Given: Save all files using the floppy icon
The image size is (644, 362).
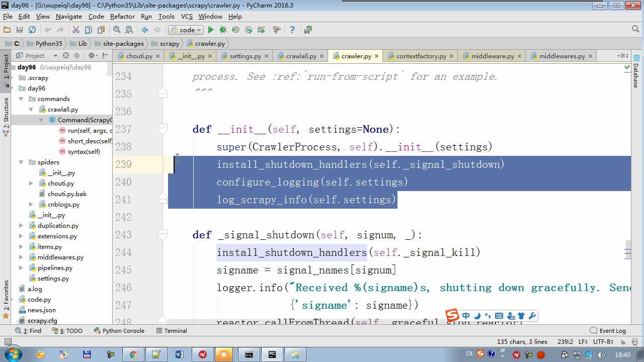Looking at the screenshot, I should (20, 30).
